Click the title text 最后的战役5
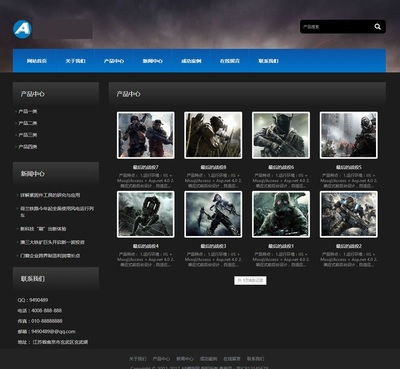Screen dimensions: 400x369 pos(349,167)
